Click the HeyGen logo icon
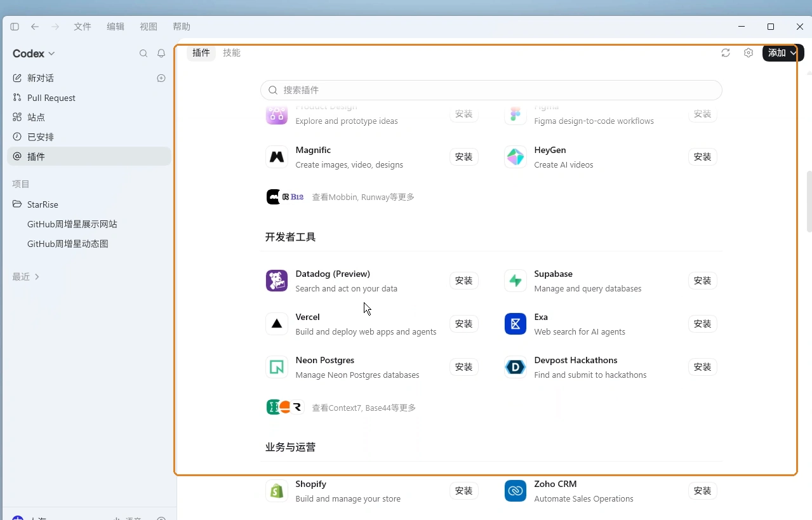The height and width of the screenshot is (520, 812). tap(516, 157)
